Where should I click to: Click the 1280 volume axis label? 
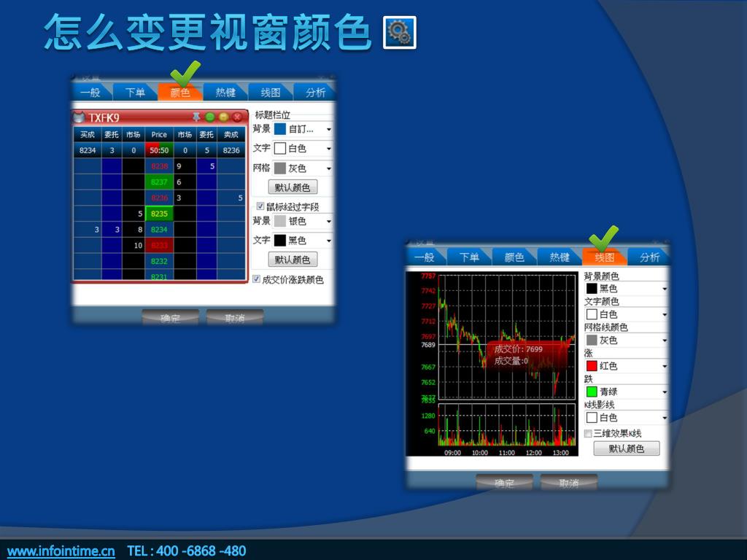click(x=428, y=416)
